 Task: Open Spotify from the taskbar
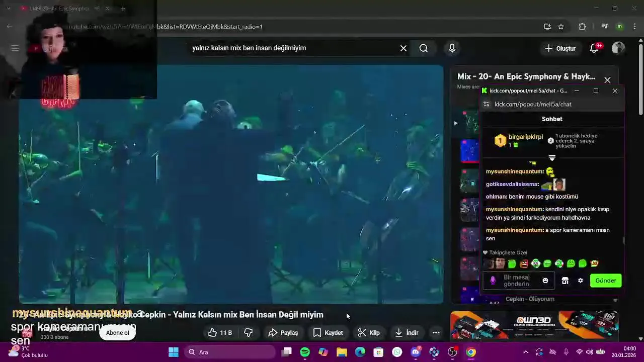305,352
